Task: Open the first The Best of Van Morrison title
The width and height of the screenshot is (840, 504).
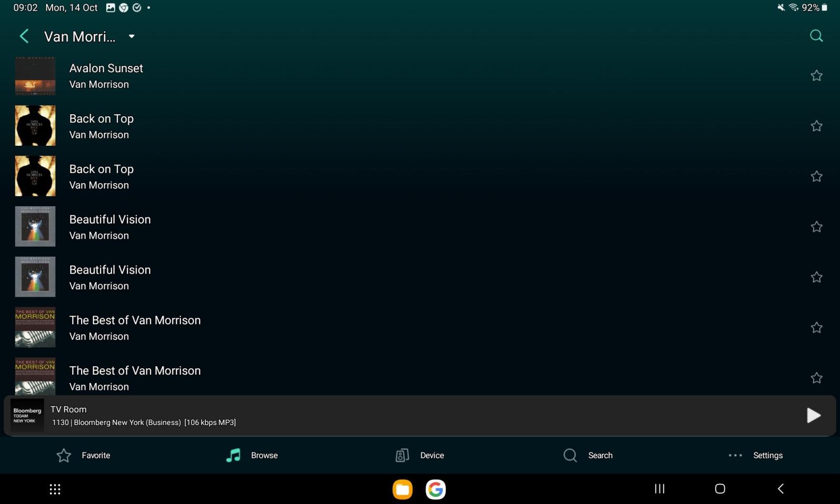Action: pyautogui.click(x=135, y=320)
